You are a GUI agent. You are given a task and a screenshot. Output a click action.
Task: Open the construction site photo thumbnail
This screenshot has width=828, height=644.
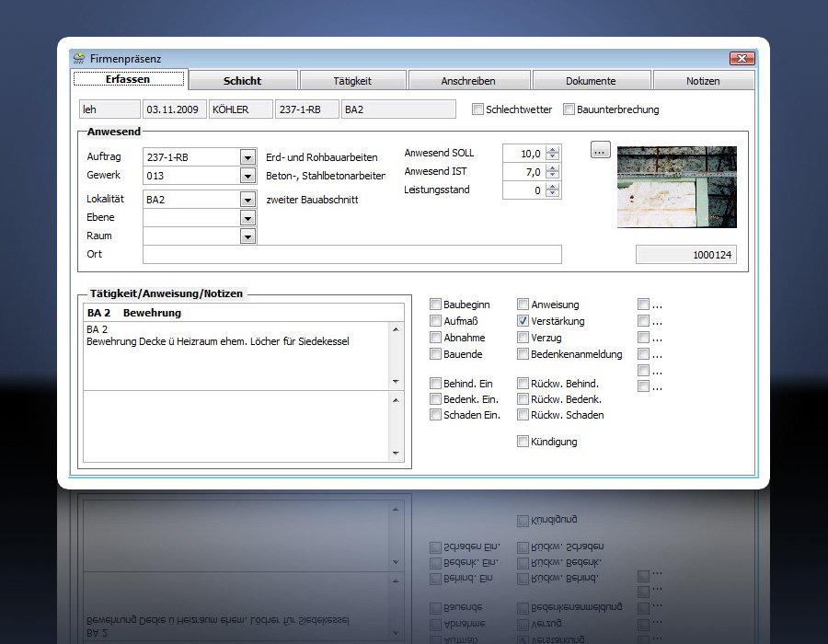point(676,187)
